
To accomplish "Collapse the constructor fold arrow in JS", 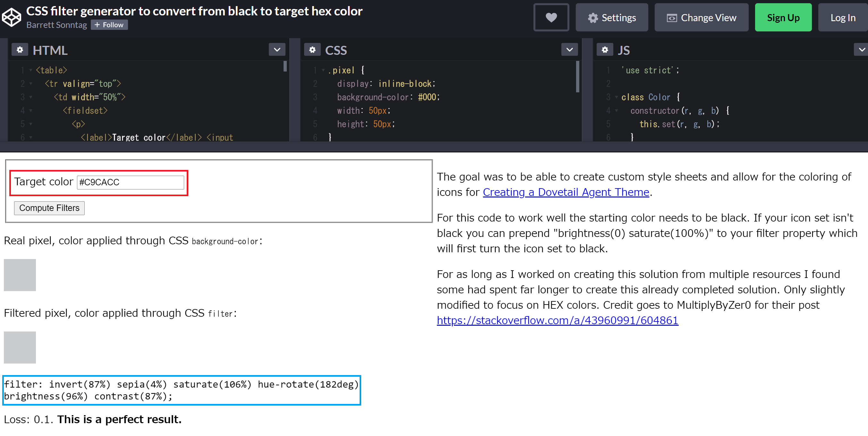I will (616, 111).
